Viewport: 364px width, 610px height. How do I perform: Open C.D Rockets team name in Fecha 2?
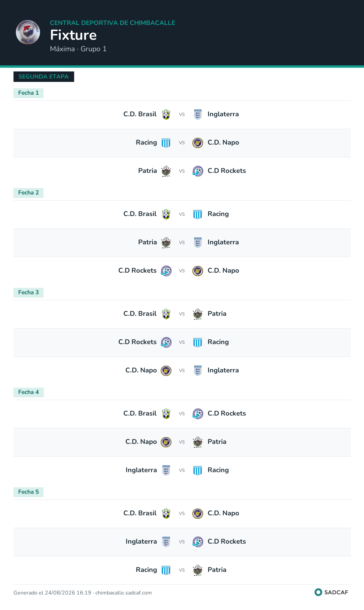(138, 271)
